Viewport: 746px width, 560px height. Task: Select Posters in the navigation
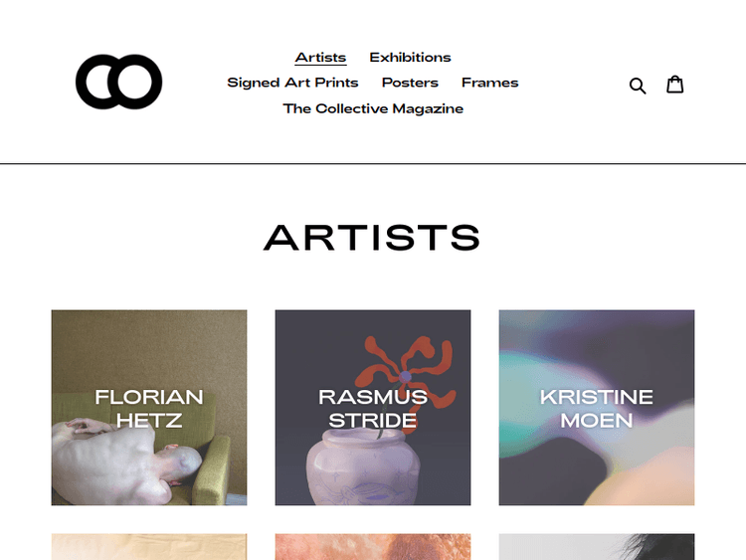coord(410,83)
